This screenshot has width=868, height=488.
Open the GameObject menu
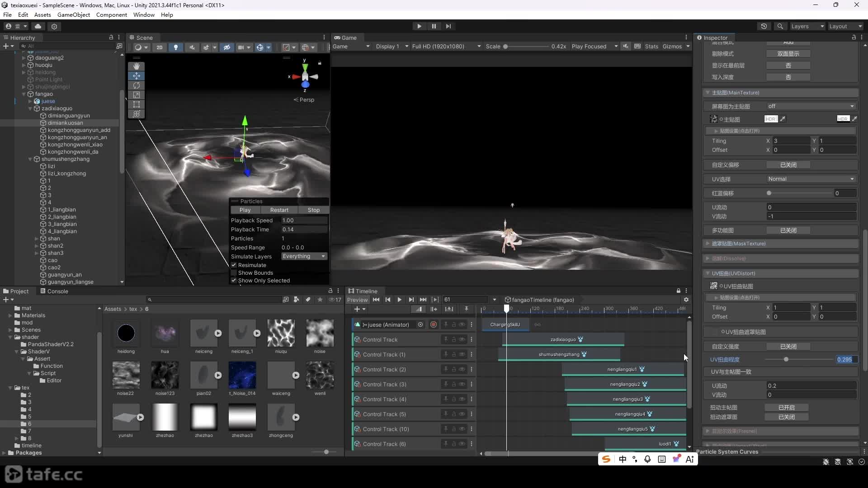74,14
